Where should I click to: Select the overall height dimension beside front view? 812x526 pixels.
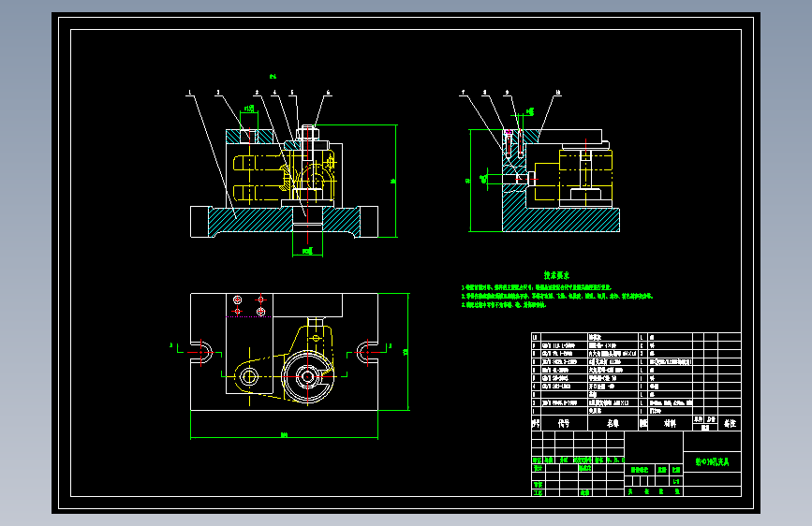(393, 182)
